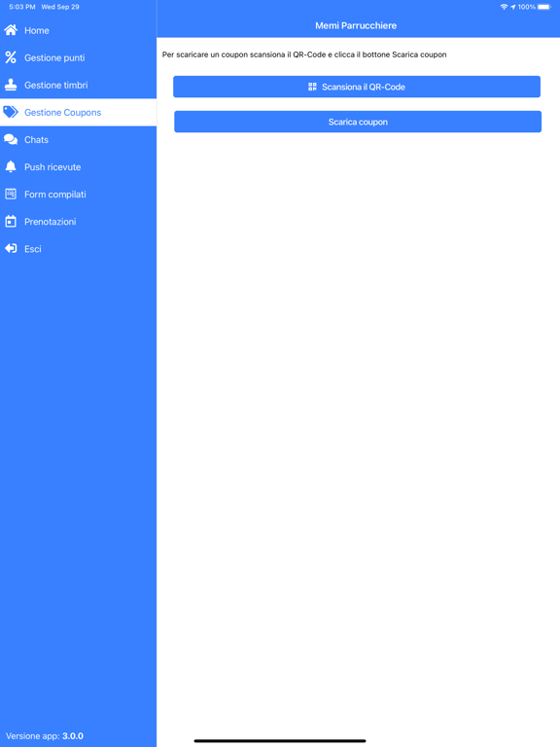
Task: Click the QR-code icon in the scan button
Action: 312,87
